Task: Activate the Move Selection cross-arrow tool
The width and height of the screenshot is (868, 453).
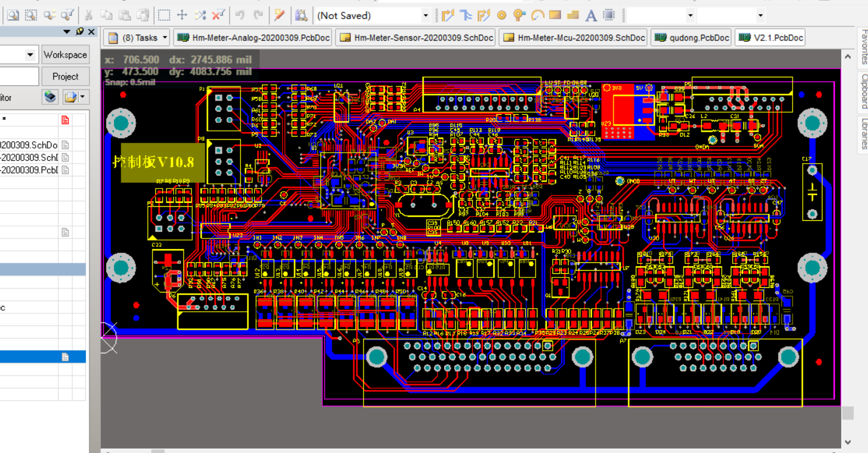Action: coord(182,15)
